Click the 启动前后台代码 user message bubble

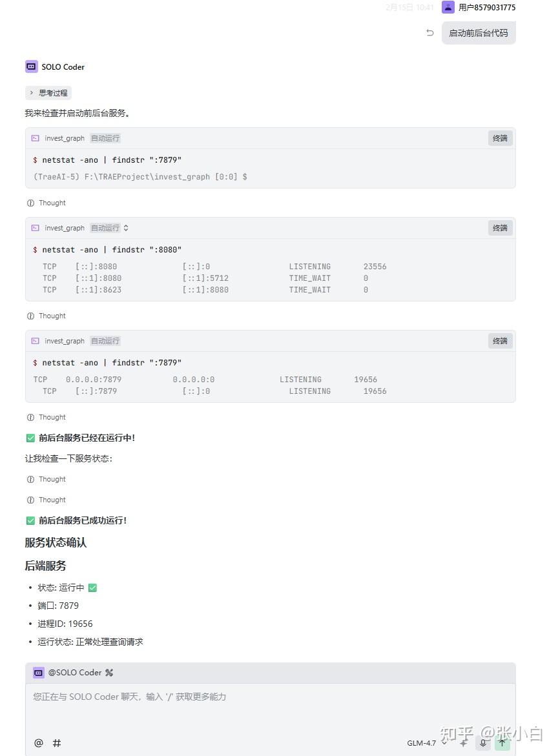coord(479,33)
